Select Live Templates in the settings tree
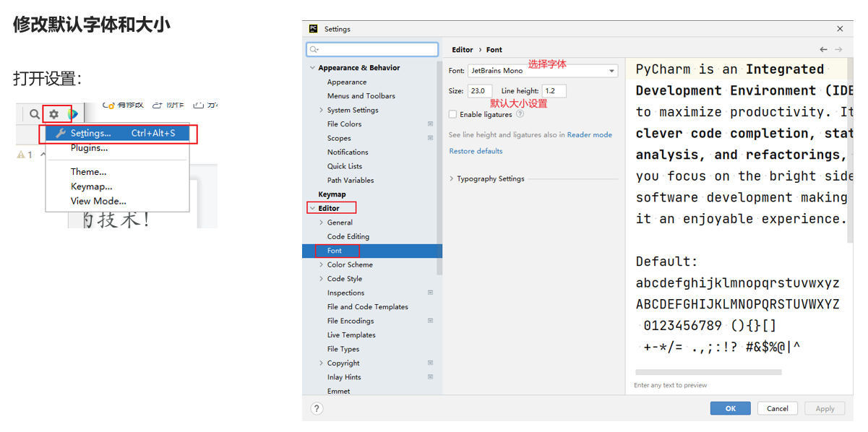The image size is (868, 432). coord(351,335)
